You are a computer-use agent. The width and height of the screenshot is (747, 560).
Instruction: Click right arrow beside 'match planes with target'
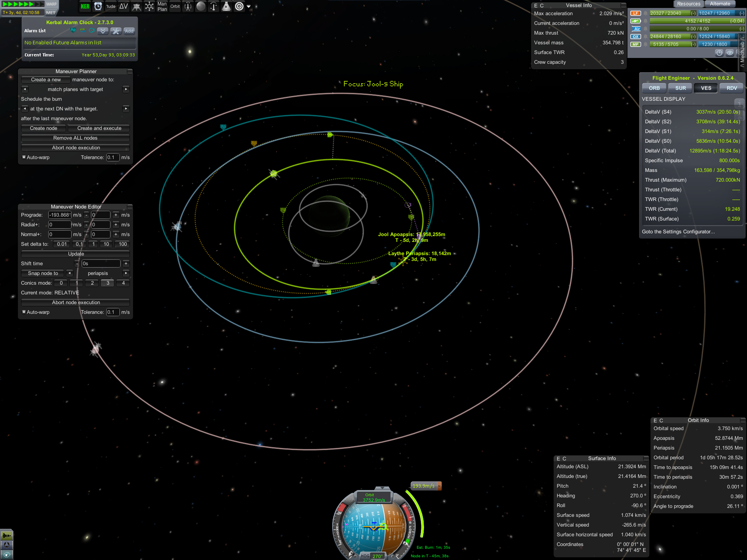pyautogui.click(x=126, y=89)
